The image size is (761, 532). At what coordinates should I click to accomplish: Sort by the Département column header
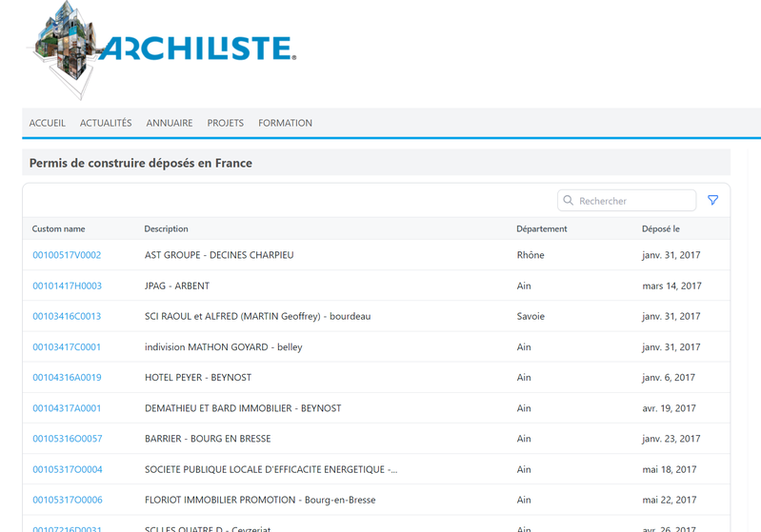542,229
